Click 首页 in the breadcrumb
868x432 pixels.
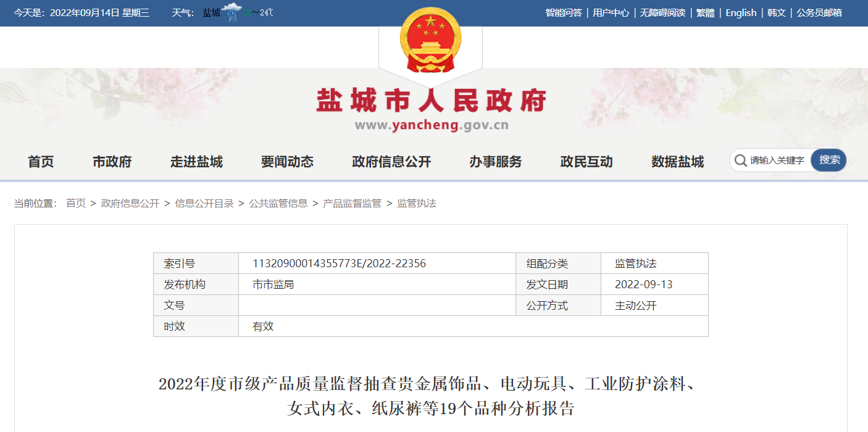76,203
